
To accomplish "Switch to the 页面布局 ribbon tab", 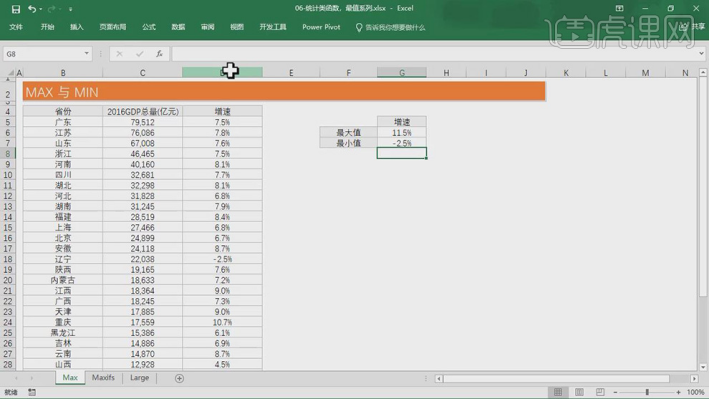I will (x=113, y=27).
